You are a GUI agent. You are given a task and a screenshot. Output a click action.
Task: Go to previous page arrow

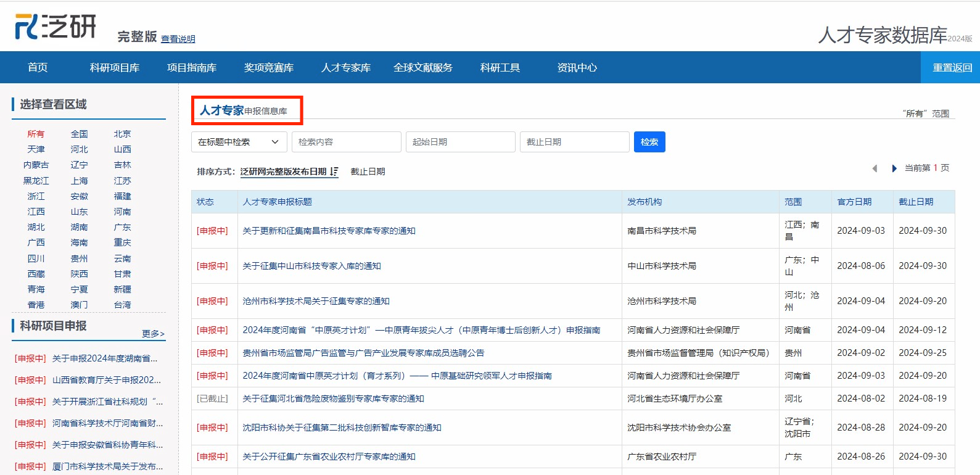(875, 168)
